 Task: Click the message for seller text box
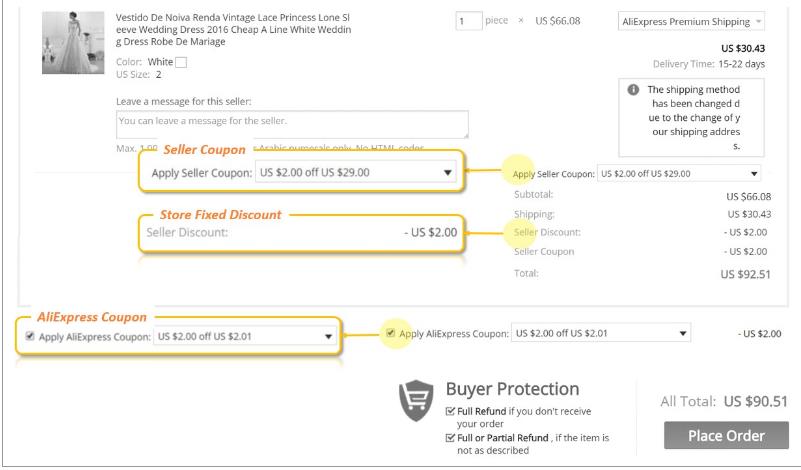coord(292,124)
